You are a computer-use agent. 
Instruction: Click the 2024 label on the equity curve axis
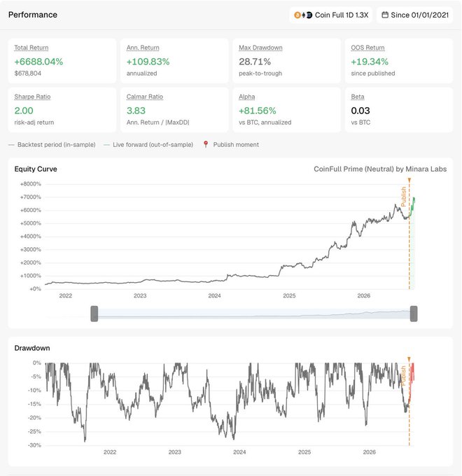coord(214,295)
